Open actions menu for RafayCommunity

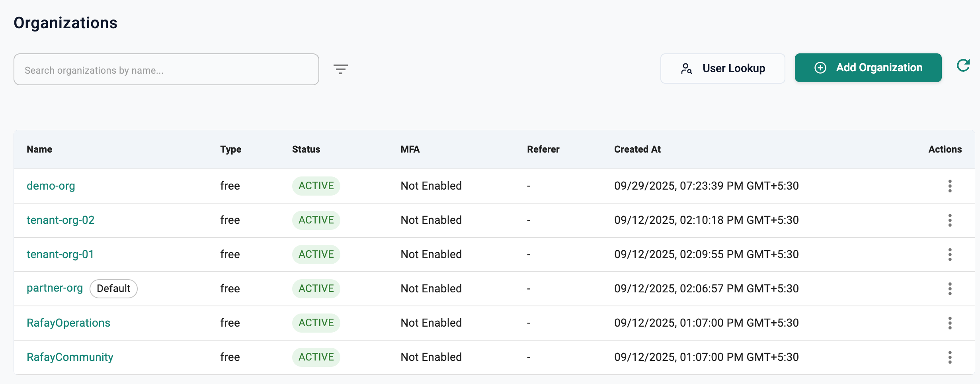950,357
